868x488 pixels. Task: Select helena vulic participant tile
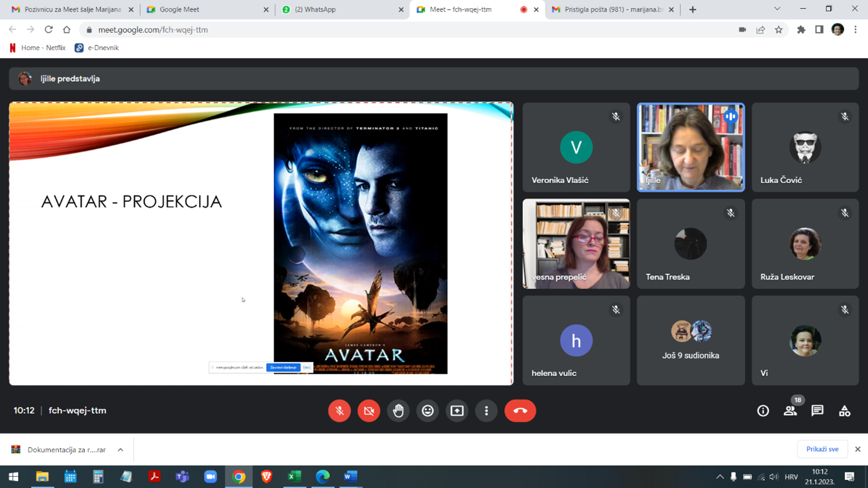[576, 340]
